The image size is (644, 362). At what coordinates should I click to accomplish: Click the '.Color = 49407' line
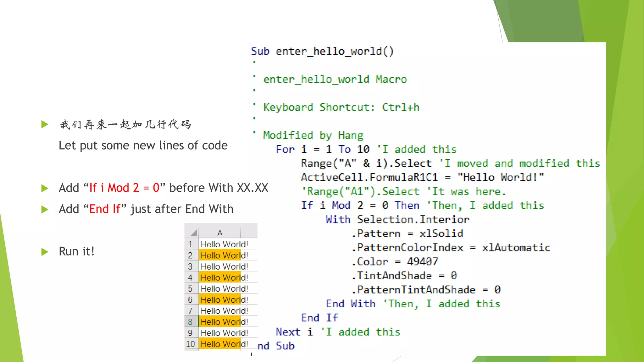394,261
